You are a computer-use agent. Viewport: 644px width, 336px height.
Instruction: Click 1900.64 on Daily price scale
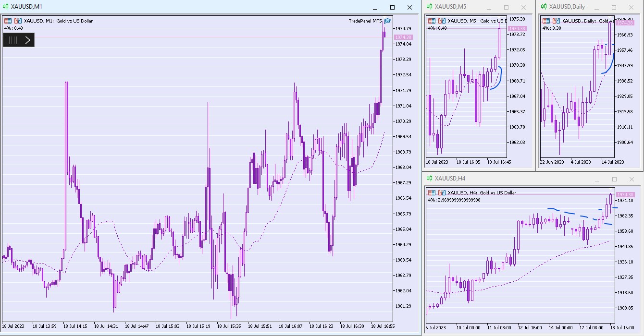point(624,143)
